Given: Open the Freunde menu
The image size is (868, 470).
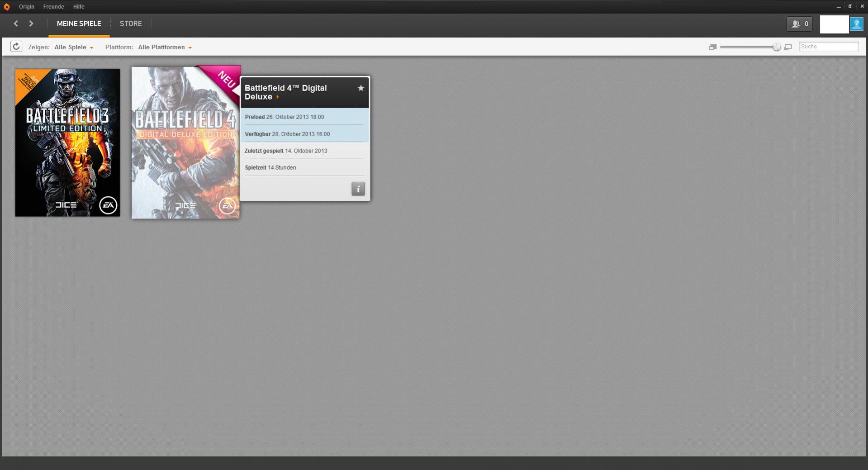Looking at the screenshot, I should point(53,7).
